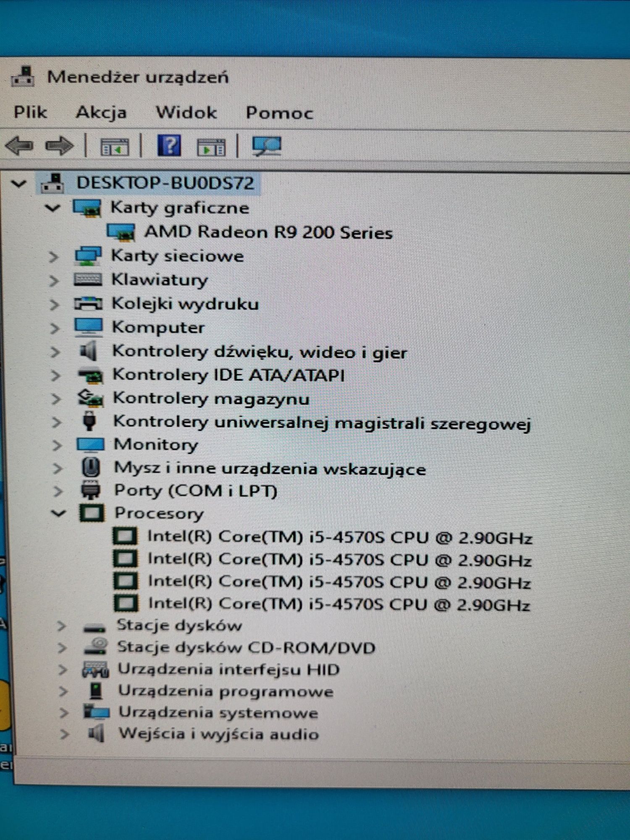Select Stacje dysków CD-ROM/DVD label
The width and height of the screenshot is (630, 840).
(246, 647)
